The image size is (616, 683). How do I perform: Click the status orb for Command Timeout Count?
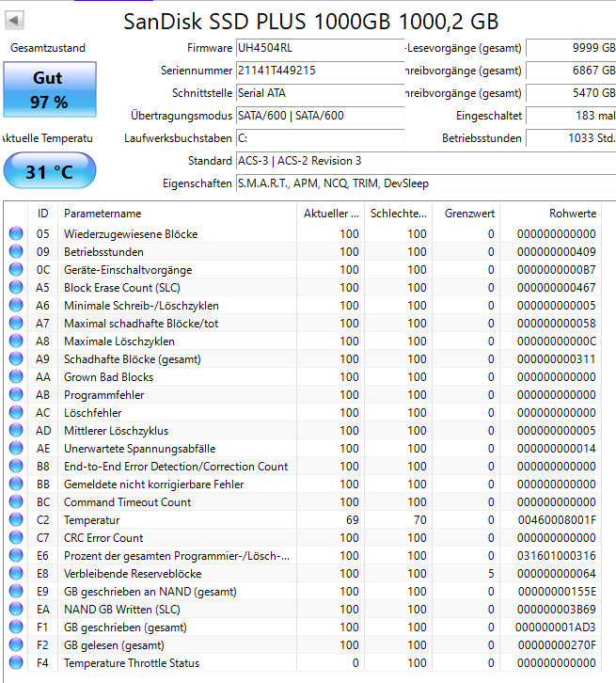16,501
